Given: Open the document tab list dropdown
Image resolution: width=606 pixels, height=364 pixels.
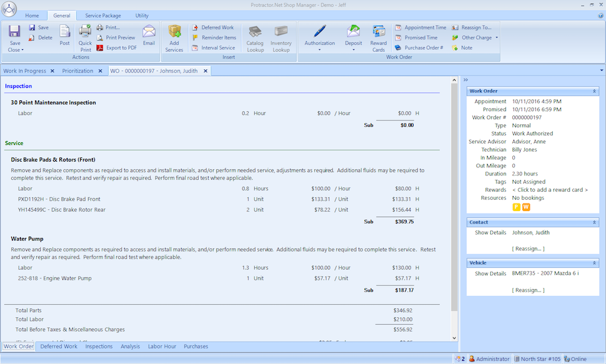Looking at the screenshot, I should click(602, 71).
